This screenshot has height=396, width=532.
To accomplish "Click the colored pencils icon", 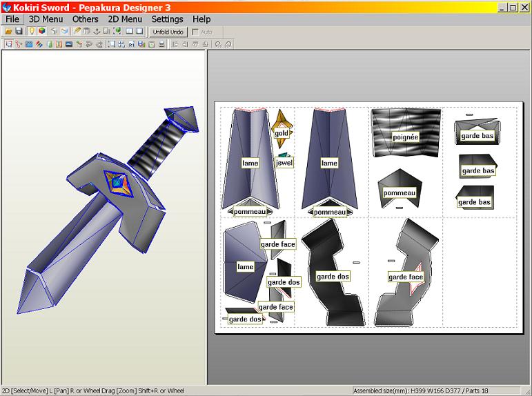I will [x=39, y=44].
